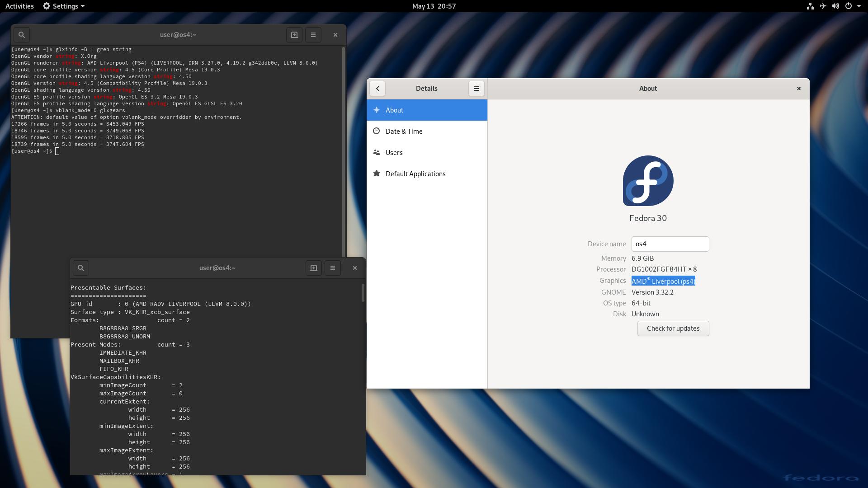Click Check for updates button
The width and height of the screenshot is (868, 488).
coord(673,328)
